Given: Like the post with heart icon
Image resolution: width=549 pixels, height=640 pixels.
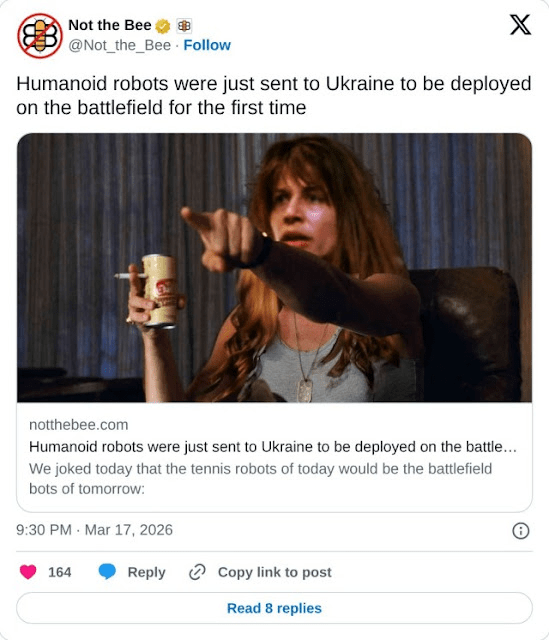Looking at the screenshot, I should tap(28, 572).
